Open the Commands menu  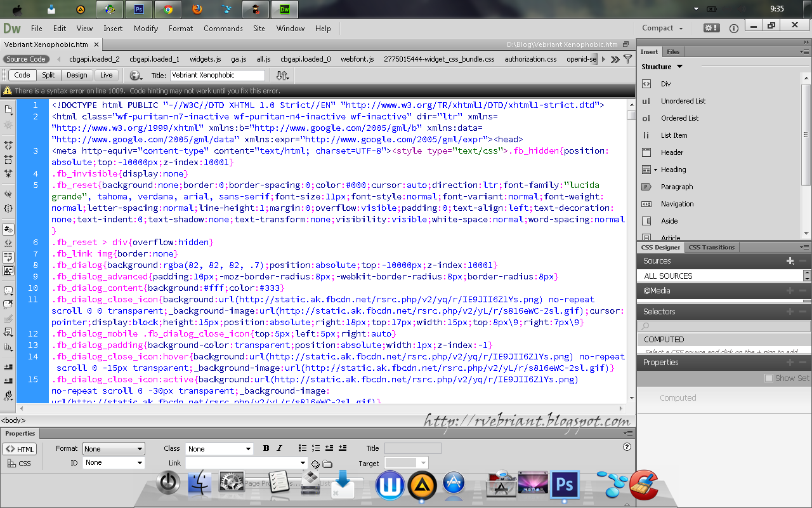coord(223,28)
